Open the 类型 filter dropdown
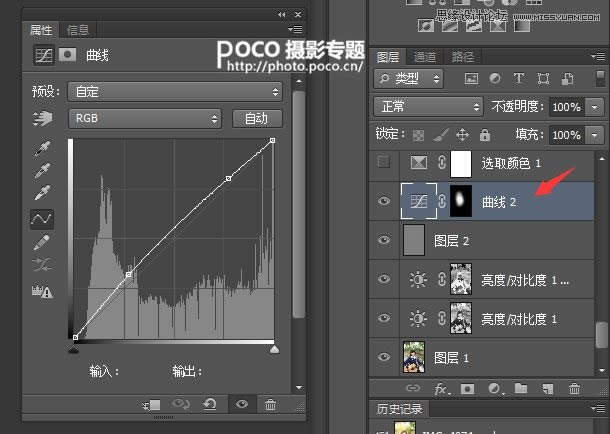The image size is (610, 434). pyautogui.click(x=408, y=79)
